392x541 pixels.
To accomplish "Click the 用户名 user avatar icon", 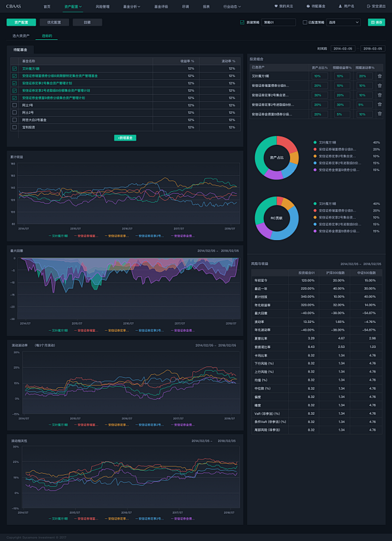I will pos(340,6).
